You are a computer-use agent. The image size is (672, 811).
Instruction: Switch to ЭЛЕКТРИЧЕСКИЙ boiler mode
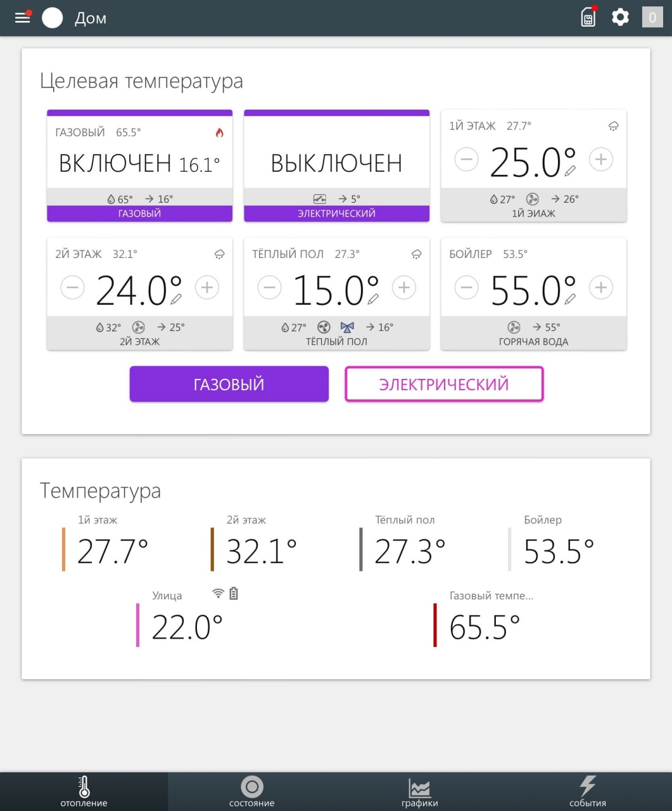[x=444, y=384]
